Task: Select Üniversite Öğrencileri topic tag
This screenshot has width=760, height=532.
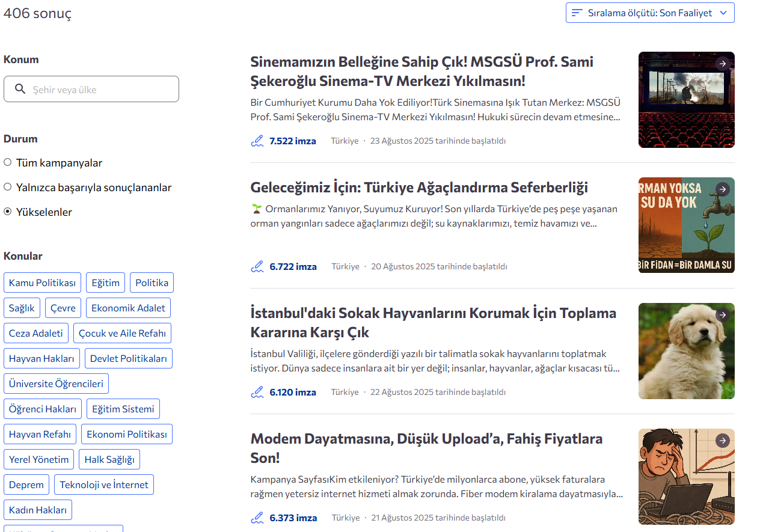Action: [x=56, y=384]
